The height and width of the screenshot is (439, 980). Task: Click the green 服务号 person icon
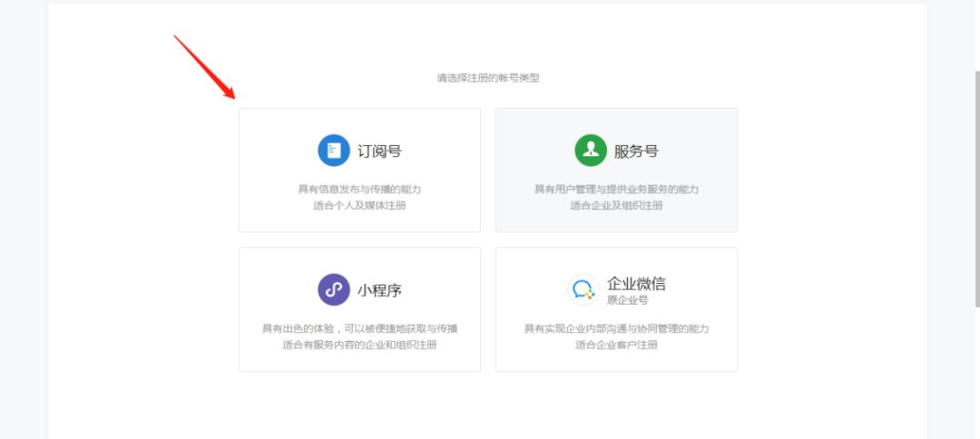pos(591,151)
